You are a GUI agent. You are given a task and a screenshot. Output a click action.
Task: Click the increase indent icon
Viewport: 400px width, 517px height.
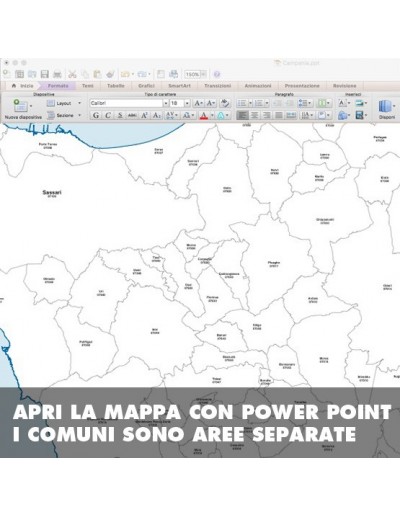coord(289,103)
